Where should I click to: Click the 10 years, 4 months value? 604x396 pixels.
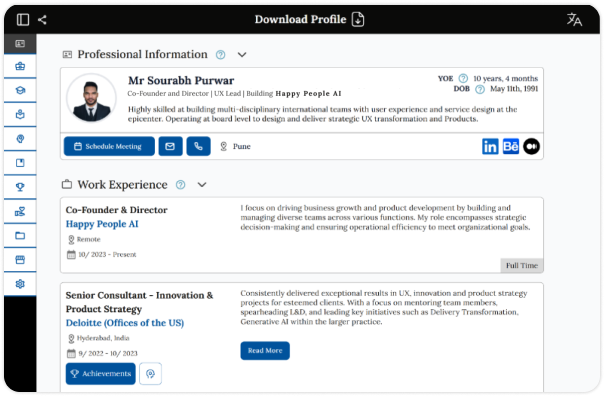pos(505,79)
